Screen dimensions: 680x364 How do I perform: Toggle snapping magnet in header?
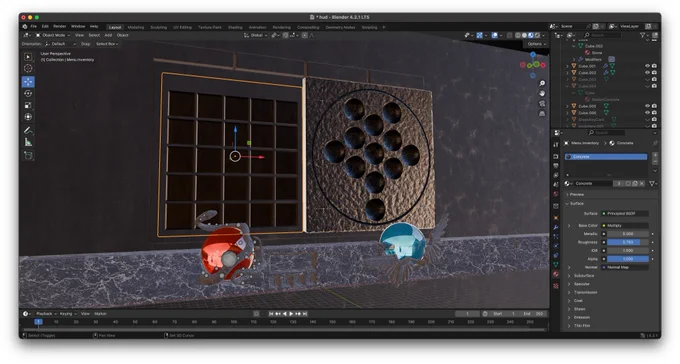coord(286,35)
